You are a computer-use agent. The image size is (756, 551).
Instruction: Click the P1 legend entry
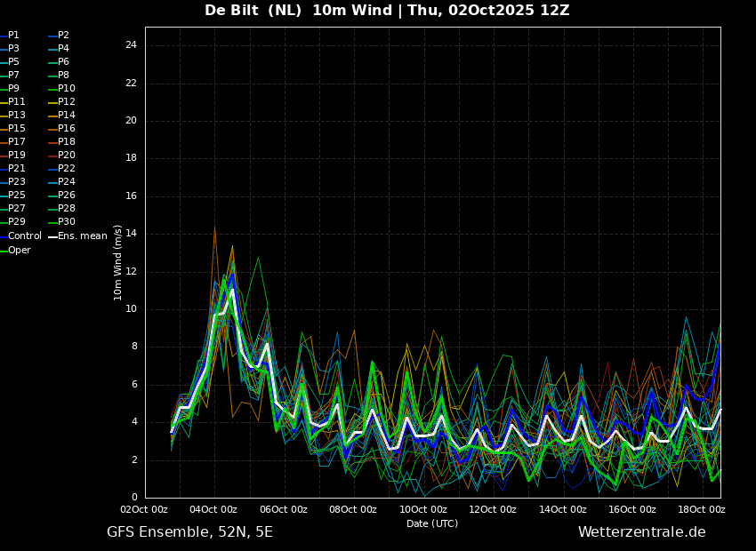pyautogui.click(x=13, y=36)
